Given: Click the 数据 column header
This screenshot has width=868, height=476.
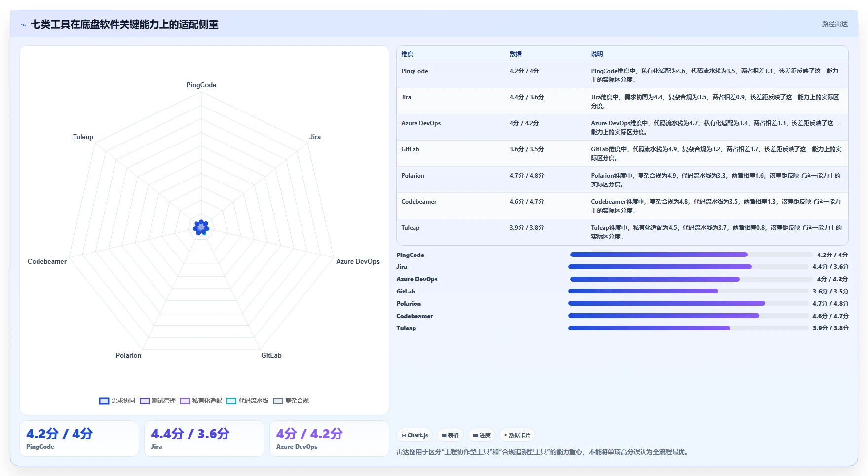Looking at the screenshot, I should click(516, 54).
